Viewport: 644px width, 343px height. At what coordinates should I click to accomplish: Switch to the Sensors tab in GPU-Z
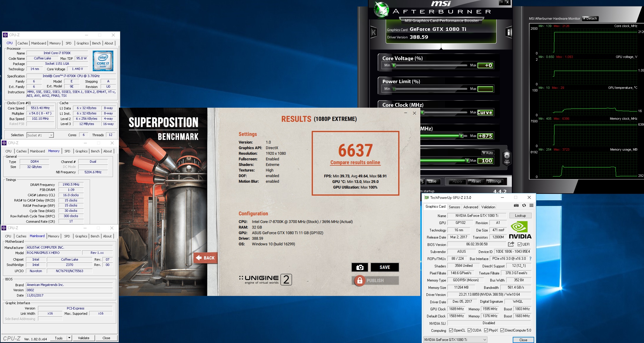coord(454,207)
